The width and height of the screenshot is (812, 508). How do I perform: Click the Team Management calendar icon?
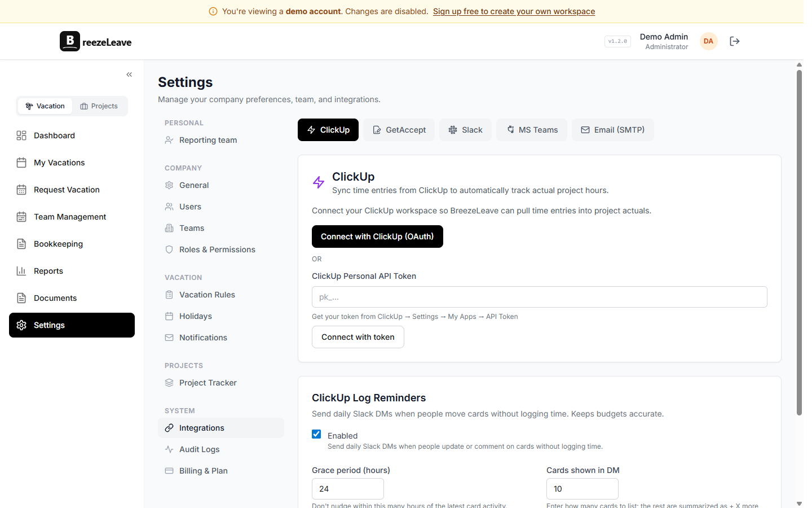point(21,217)
